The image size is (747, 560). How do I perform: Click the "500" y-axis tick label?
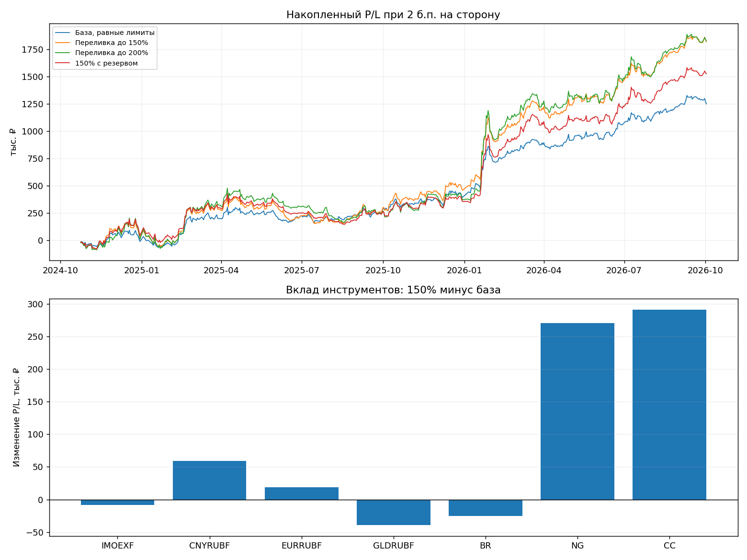pyautogui.click(x=35, y=186)
